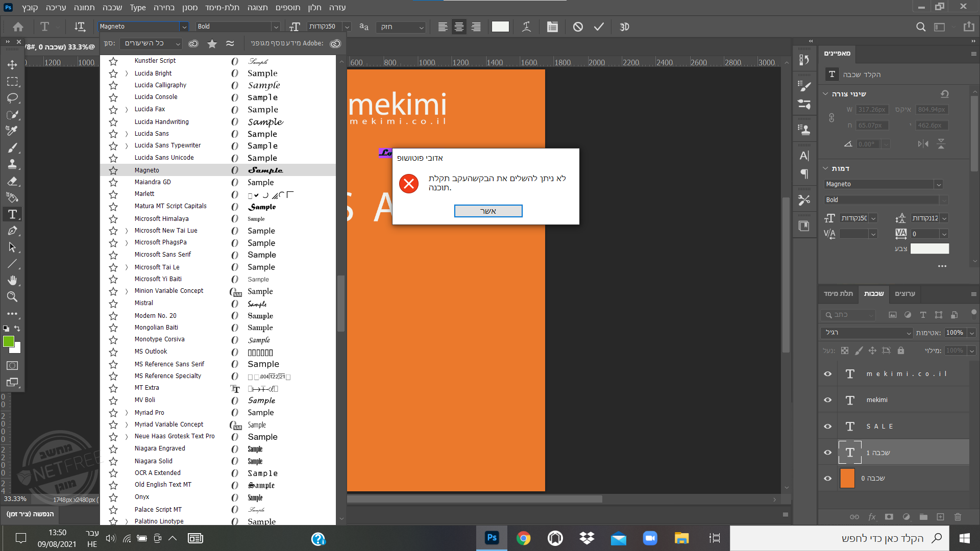The height and width of the screenshot is (551, 980).
Task: Select the Brush tool
Action: click(x=12, y=148)
